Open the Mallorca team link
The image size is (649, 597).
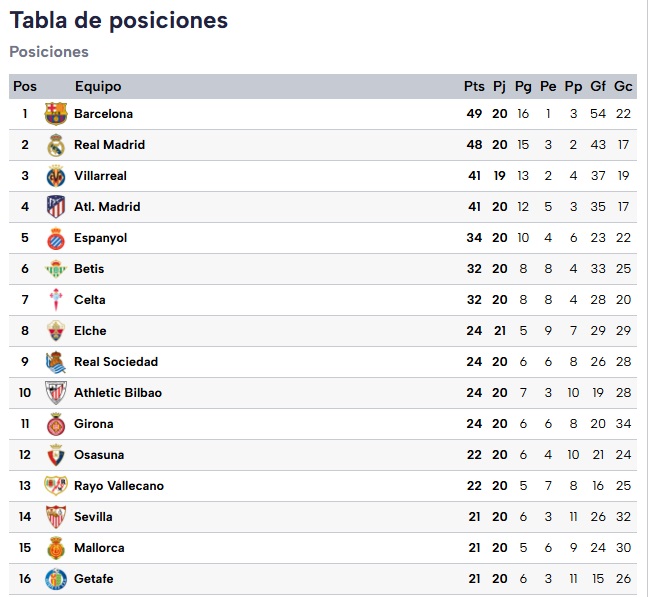coord(99,548)
